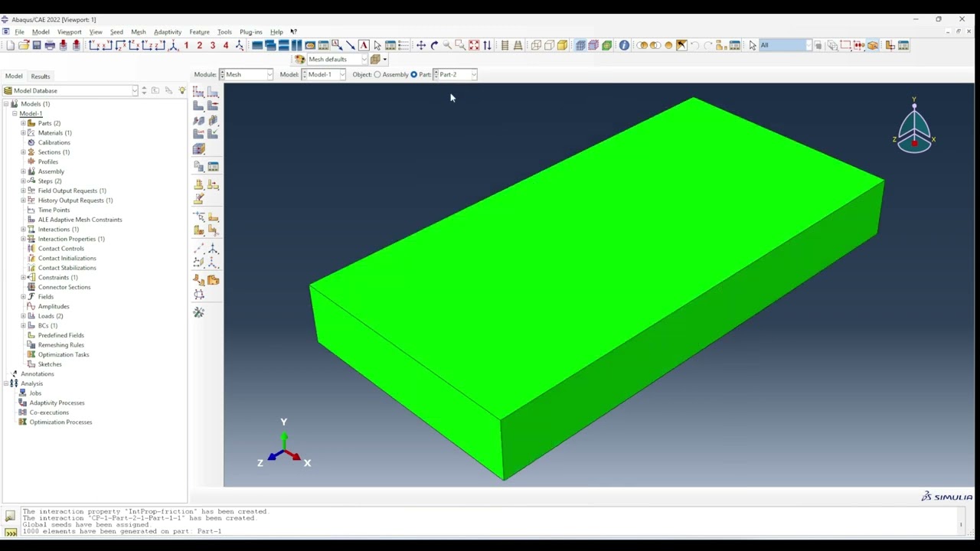Open the Adaptivity menu

point(167,32)
